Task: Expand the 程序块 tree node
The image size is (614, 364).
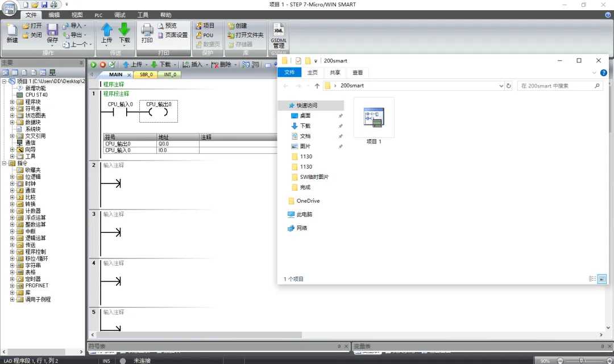Action: (x=12, y=102)
